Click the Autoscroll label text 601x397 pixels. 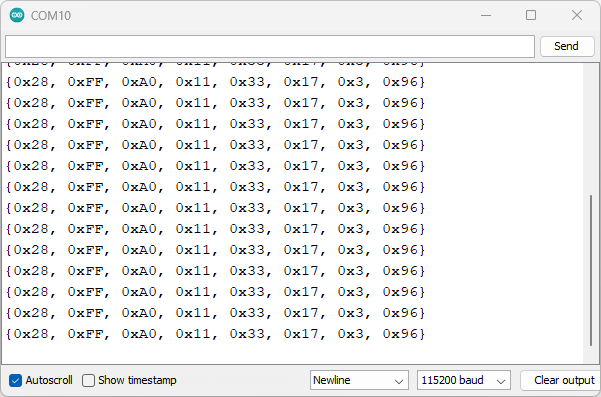(x=49, y=380)
